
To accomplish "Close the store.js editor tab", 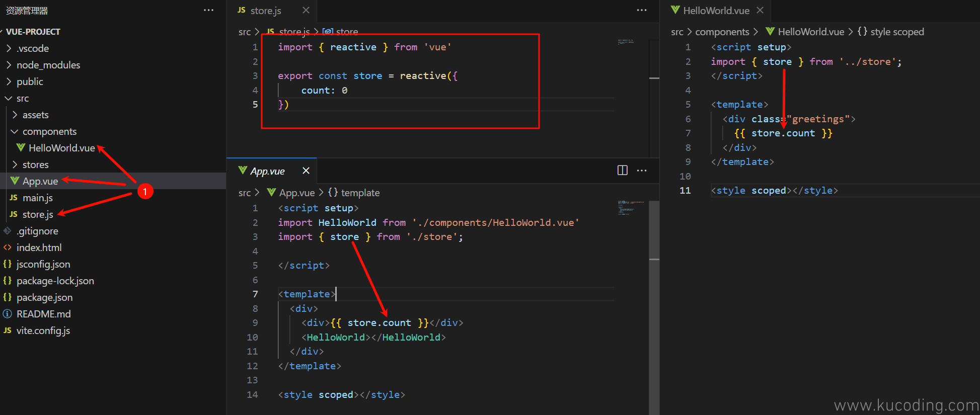I will point(306,10).
